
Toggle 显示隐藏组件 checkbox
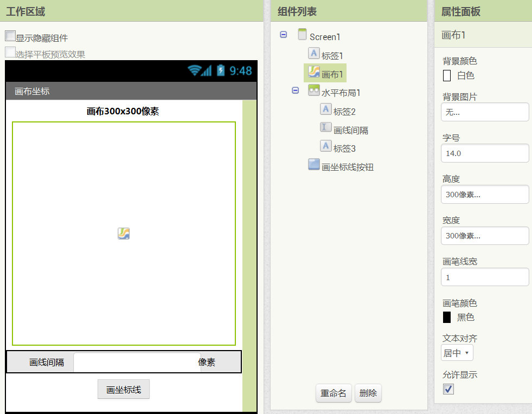tap(10, 36)
